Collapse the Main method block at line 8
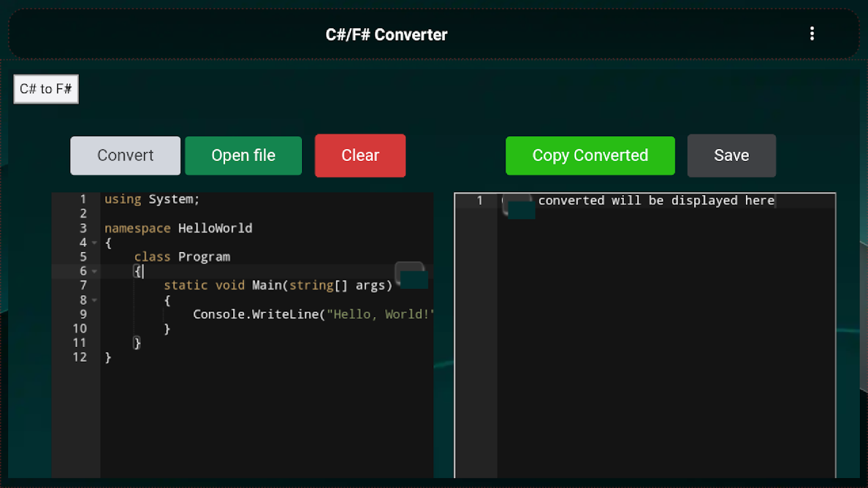This screenshot has height=488, width=868. pos(95,300)
